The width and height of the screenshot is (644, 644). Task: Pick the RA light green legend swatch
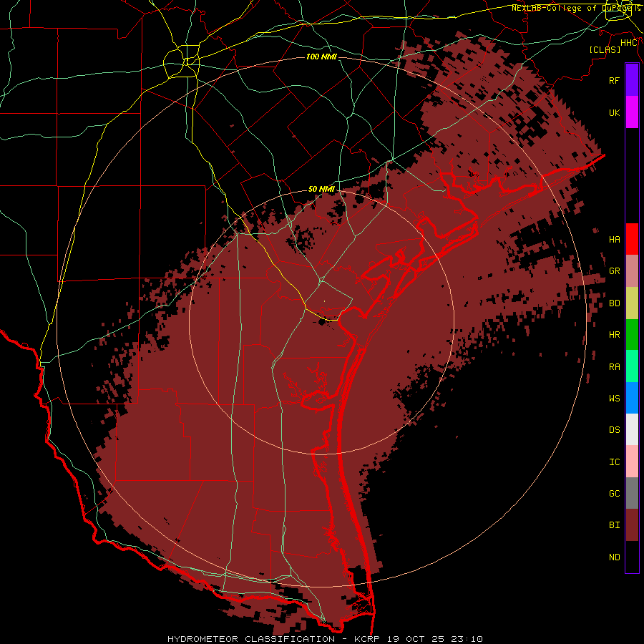point(632,366)
